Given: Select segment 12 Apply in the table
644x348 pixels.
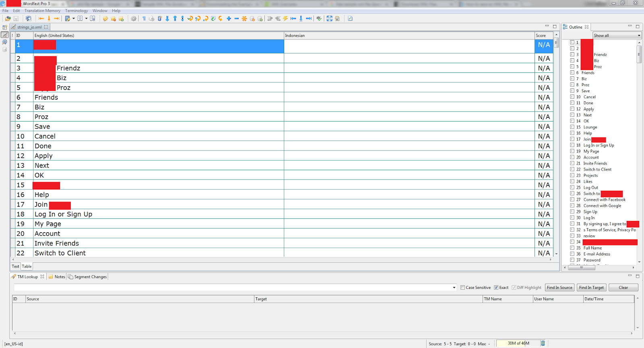Looking at the screenshot, I should [x=43, y=156].
